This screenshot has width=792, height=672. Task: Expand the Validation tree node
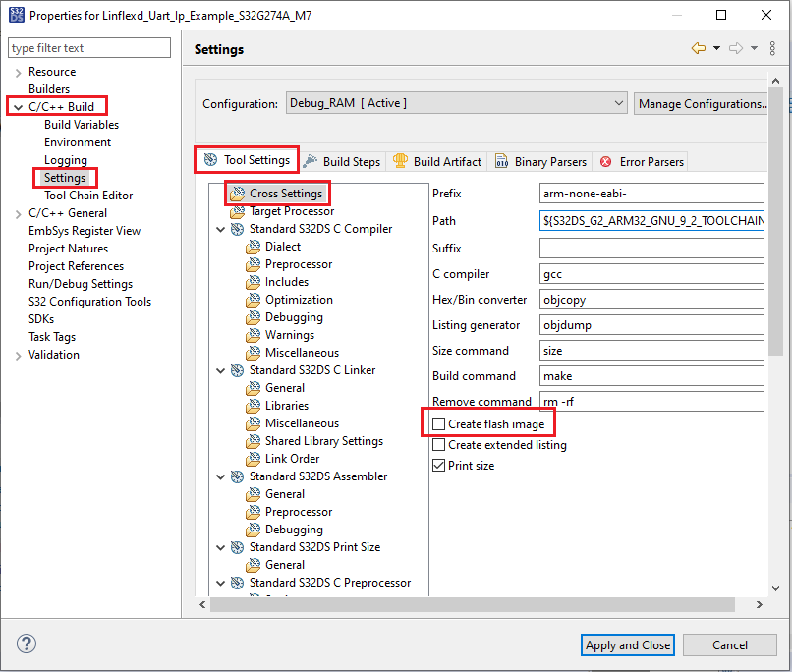19,356
